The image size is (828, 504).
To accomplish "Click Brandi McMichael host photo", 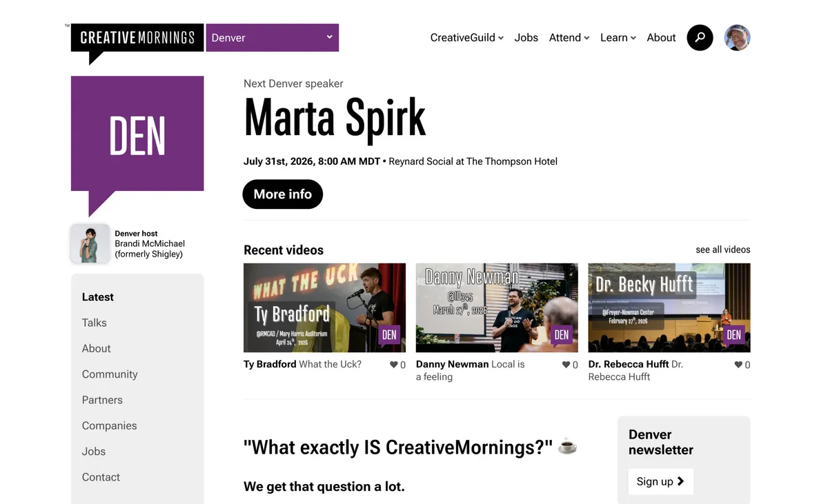I will [x=90, y=243].
